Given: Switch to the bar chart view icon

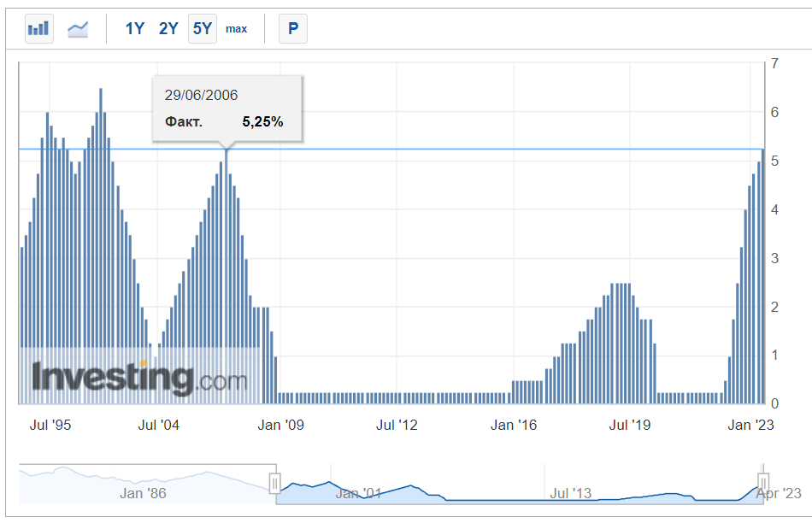Looking at the screenshot, I should click(38, 28).
